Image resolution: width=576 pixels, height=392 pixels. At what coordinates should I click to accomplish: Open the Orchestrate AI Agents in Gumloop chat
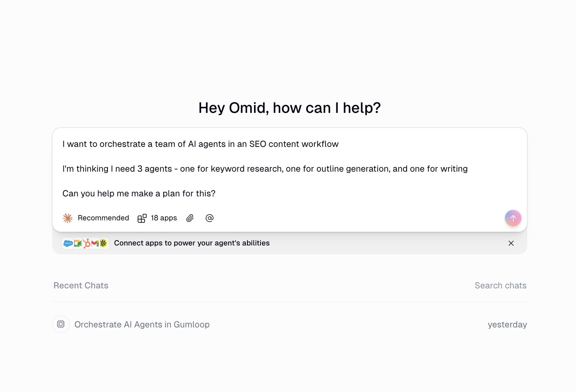click(142, 324)
